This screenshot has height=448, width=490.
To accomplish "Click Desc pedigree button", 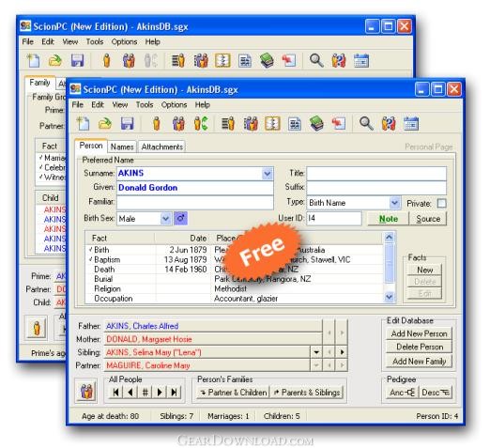I will tap(436, 393).
